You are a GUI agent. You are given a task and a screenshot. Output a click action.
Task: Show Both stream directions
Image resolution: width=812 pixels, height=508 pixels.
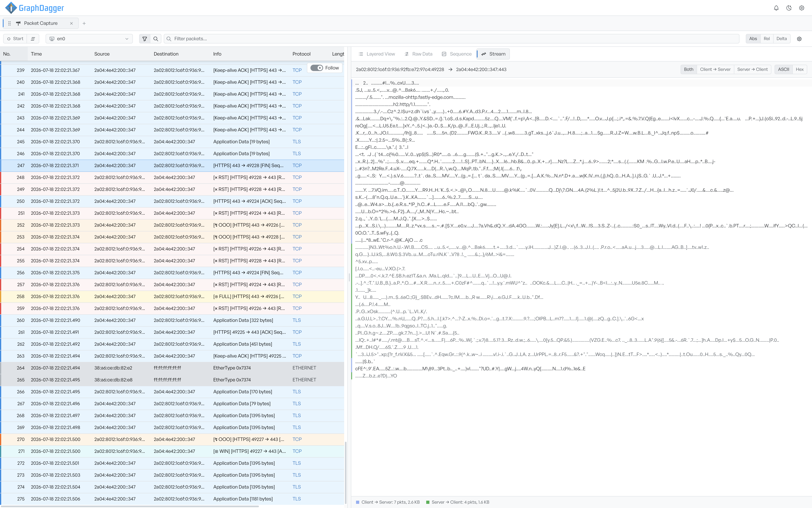[x=688, y=69]
